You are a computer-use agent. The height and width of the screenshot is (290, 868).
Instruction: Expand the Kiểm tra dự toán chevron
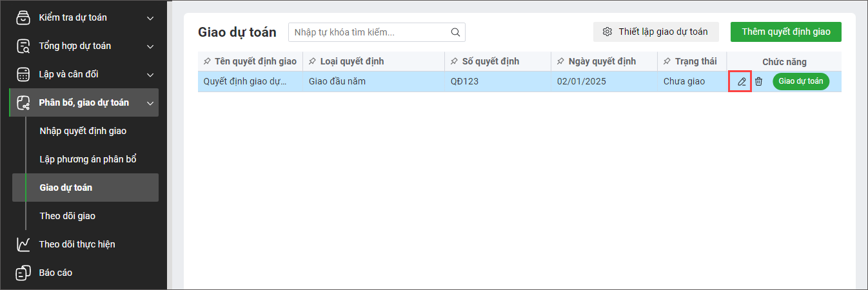pos(150,18)
